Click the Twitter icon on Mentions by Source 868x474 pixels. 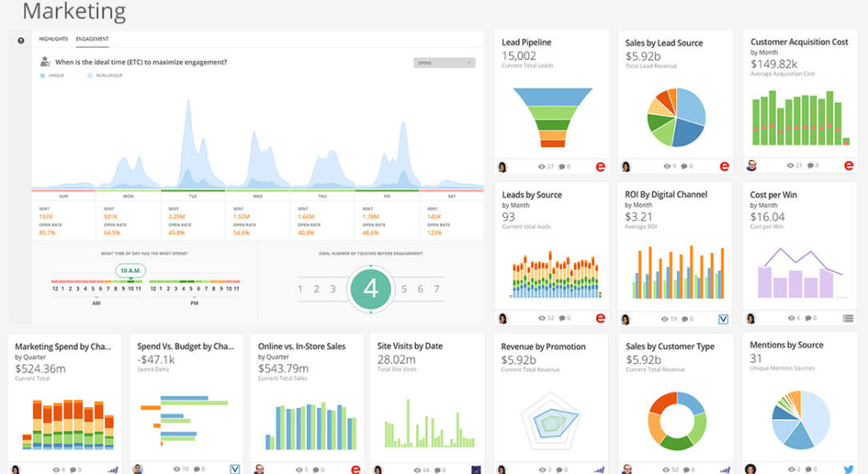point(847,470)
